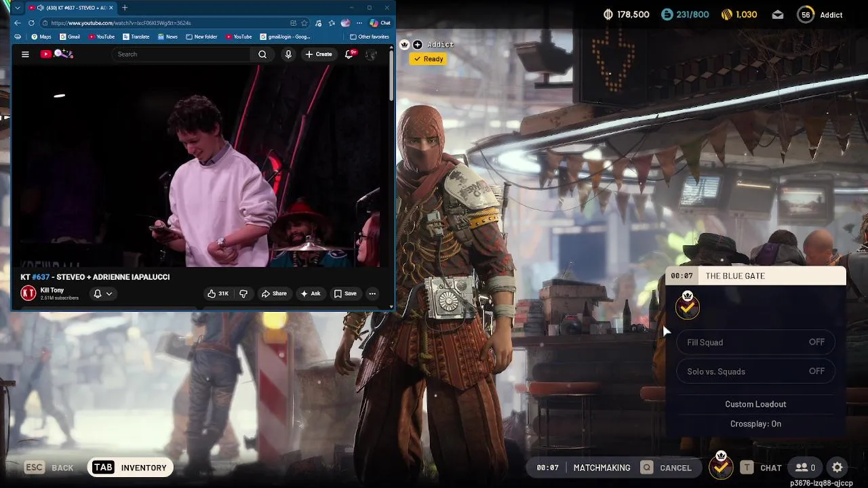
Task: Open Kill Tony channel name link
Action: coord(52,290)
